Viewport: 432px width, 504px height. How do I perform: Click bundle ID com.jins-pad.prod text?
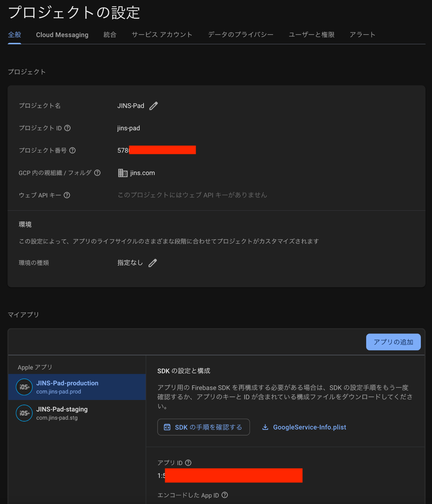click(59, 392)
